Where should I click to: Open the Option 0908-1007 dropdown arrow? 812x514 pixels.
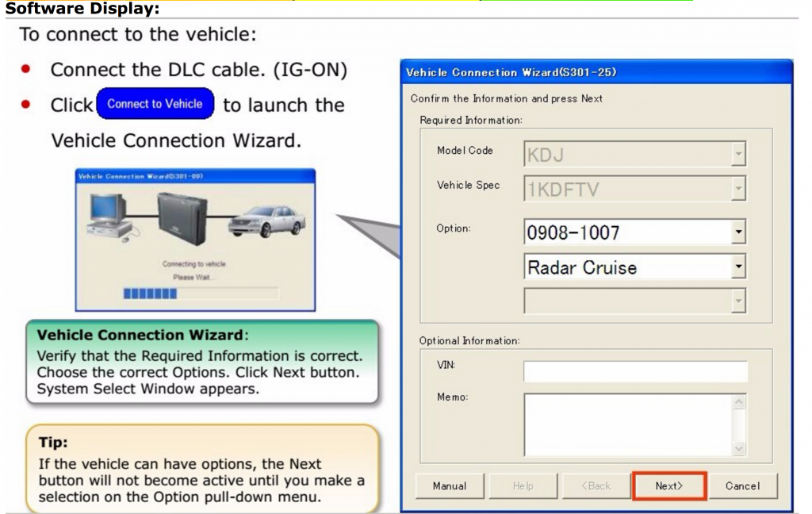738,232
